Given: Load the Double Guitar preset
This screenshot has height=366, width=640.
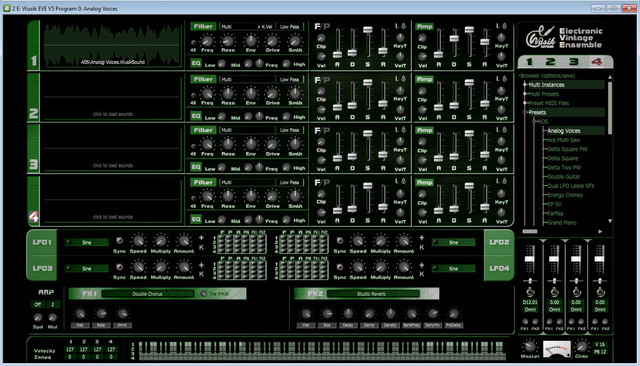Looking at the screenshot, I should [564, 177].
